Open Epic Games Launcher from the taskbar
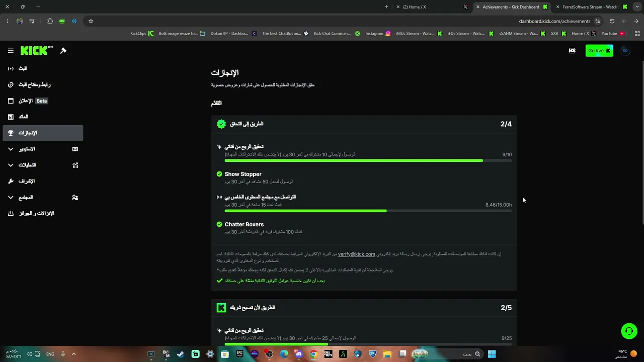644x362 pixels. tap(239, 354)
